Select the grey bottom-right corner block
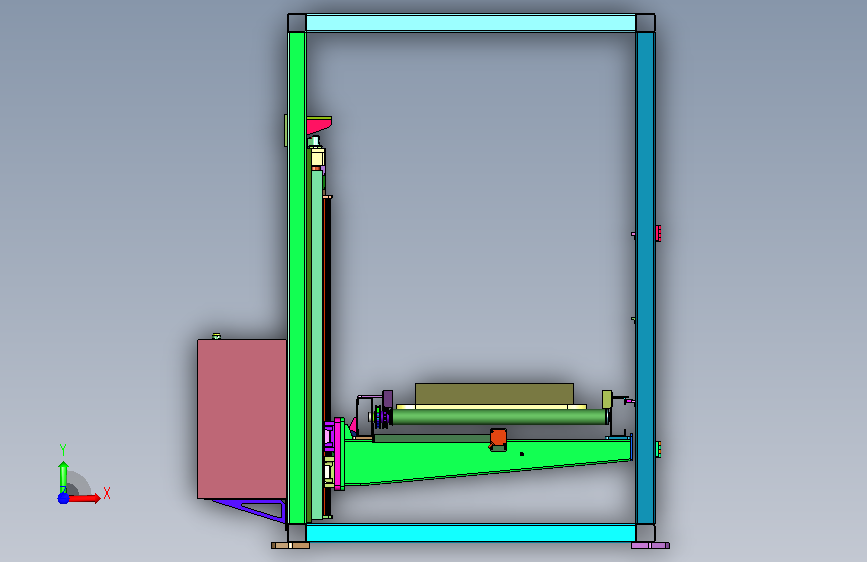The height and width of the screenshot is (562, 867). click(645, 533)
